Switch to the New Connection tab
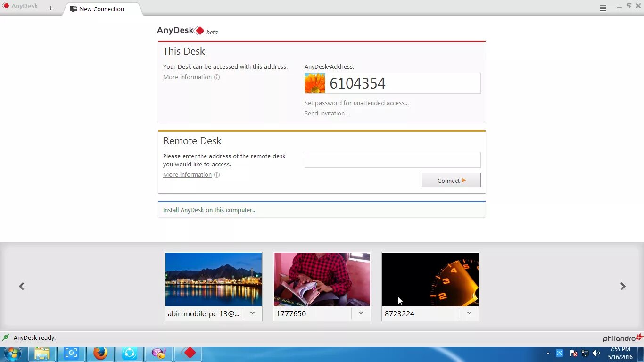Image resolution: width=644 pixels, height=362 pixels. point(101,9)
